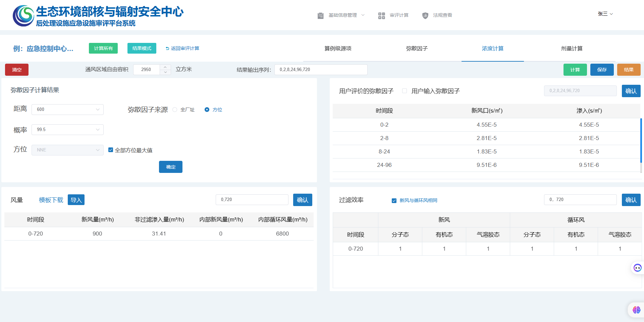The height and width of the screenshot is (322, 644).
Task: Click the 法规查看 shield icon
Action: coord(425,15)
